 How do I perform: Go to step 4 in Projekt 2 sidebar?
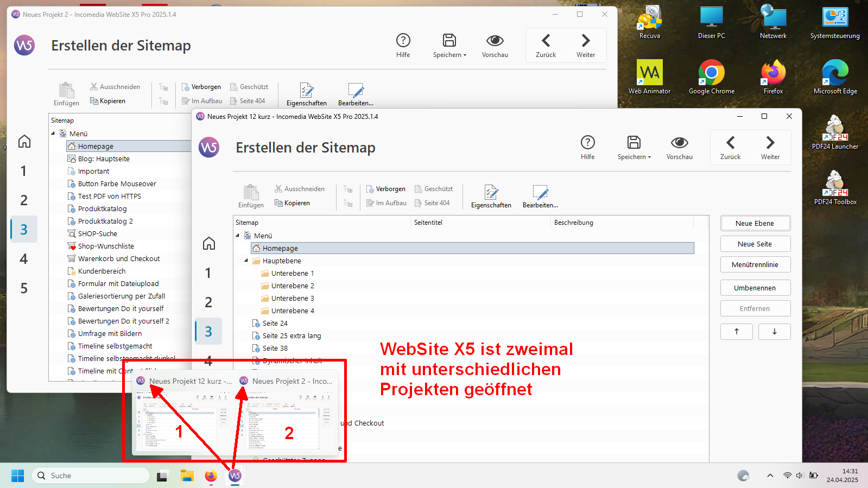[24, 258]
